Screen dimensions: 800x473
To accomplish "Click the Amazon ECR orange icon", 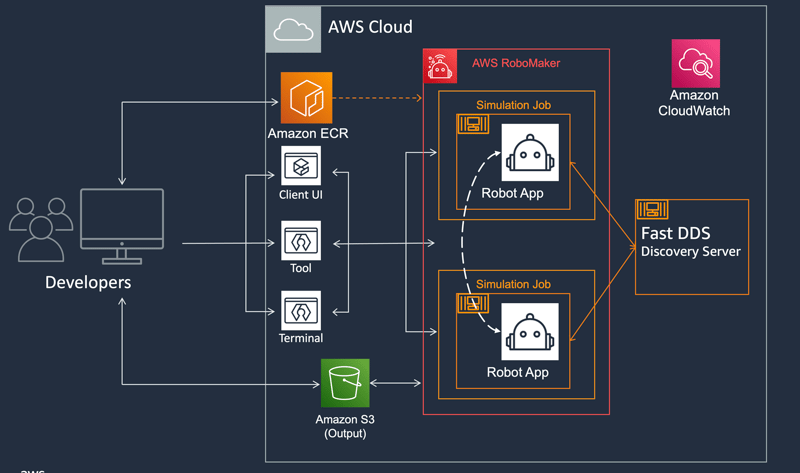I will pos(306,97).
